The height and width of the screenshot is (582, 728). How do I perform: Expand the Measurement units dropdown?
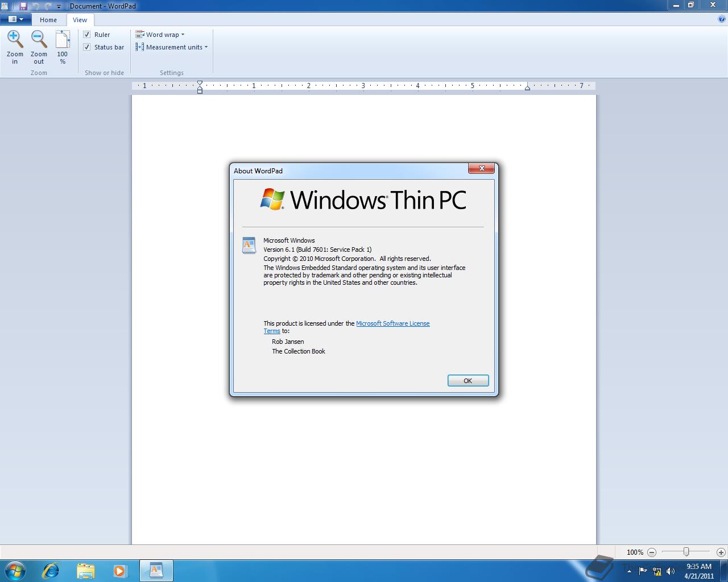click(171, 47)
